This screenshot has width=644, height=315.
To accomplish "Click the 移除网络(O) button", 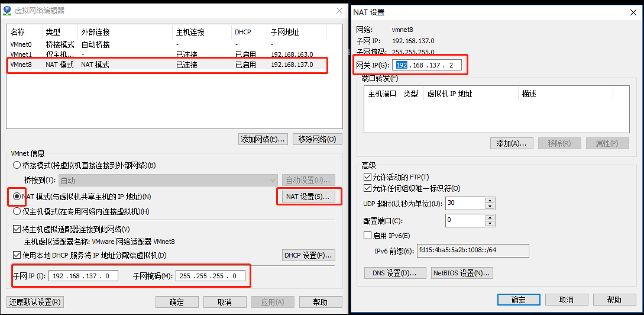I will pyautogui.click(x=318, y=139).
